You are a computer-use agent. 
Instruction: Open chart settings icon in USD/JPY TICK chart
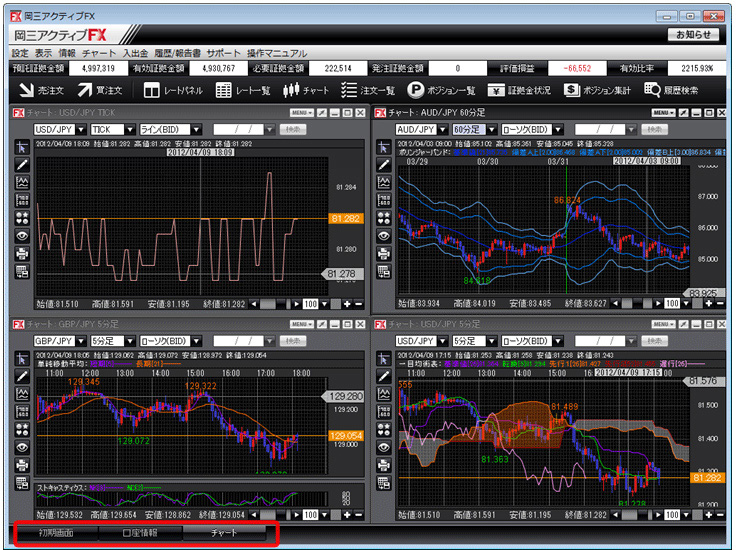tap(22, 200)
